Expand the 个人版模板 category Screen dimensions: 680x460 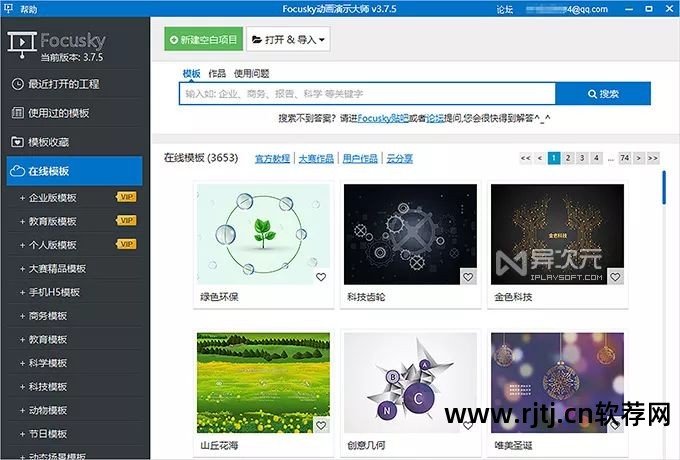(23, 245)
